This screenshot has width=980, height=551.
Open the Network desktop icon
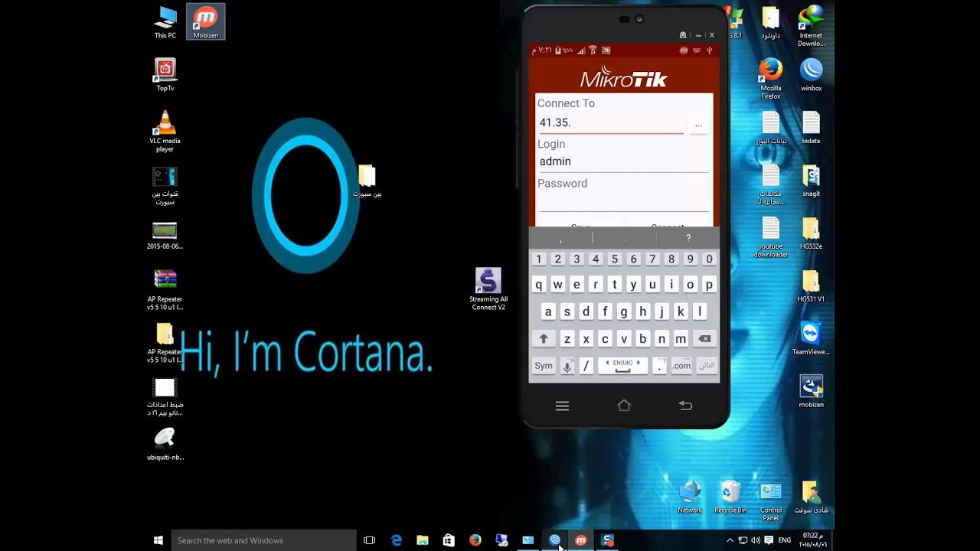(x=690, y=497)
